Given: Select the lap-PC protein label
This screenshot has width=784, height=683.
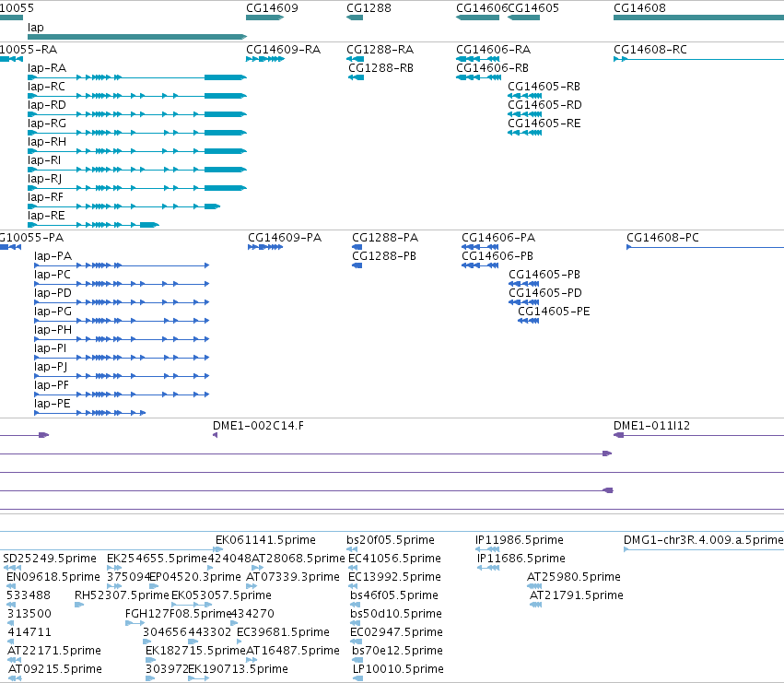Looking at the screenshot, I should click(x=53, y=275).
